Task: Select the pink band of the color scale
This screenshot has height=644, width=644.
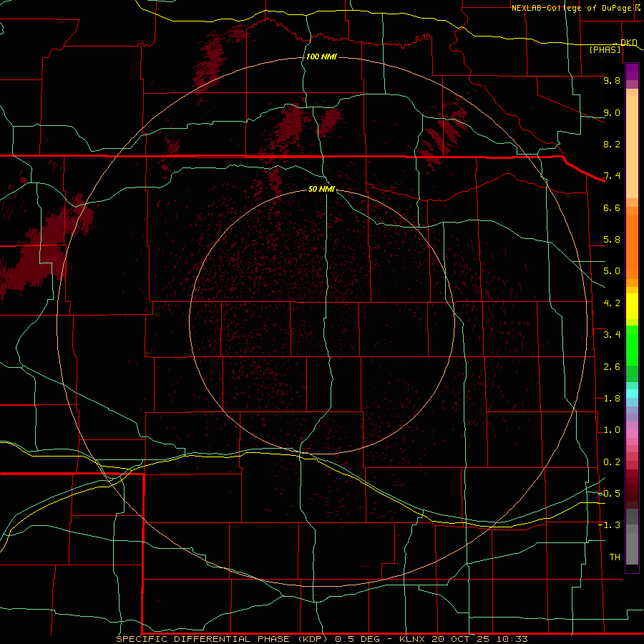Action: tap(632, 434)
